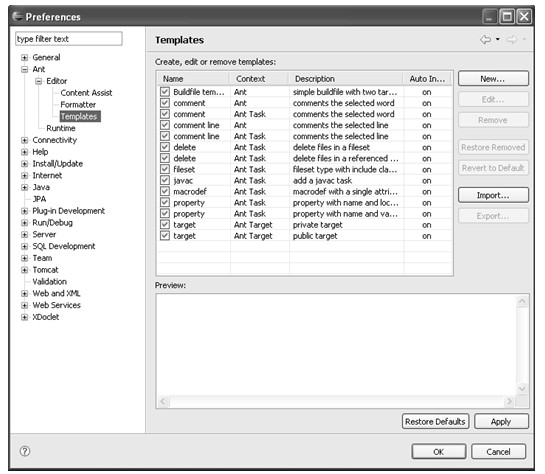Toggle checkbox for public target template
The width and height of the screenshot is (545, 474).
165,236
